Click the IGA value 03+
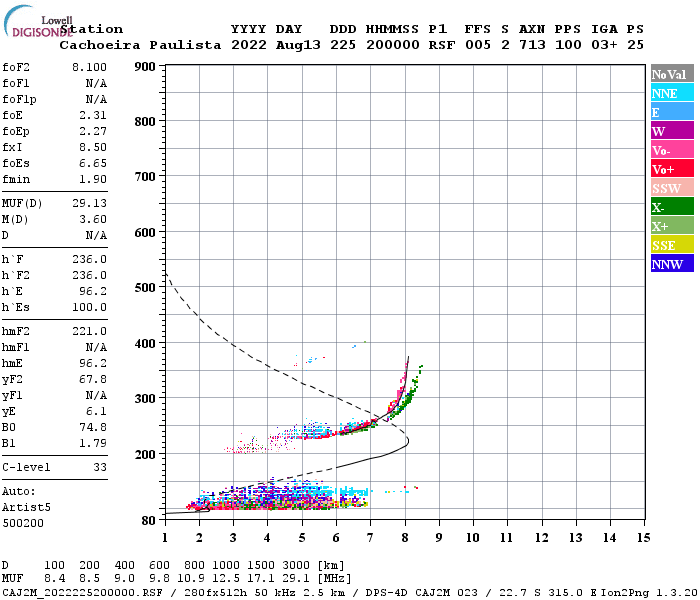Viewport: 700px width, 600px height. 604,45
